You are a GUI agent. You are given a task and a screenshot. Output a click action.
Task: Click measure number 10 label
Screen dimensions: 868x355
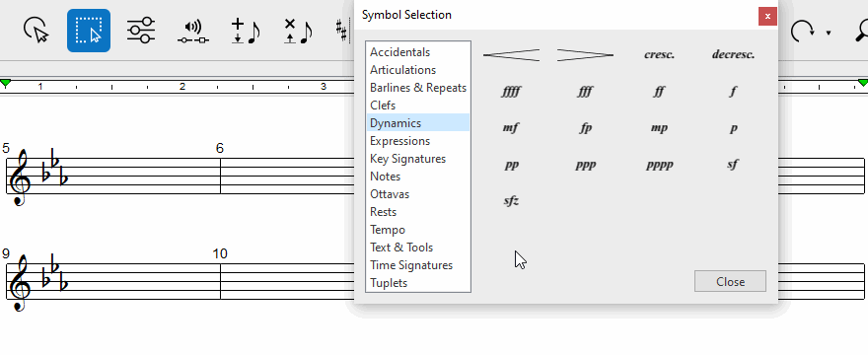(x=220, y=253)
